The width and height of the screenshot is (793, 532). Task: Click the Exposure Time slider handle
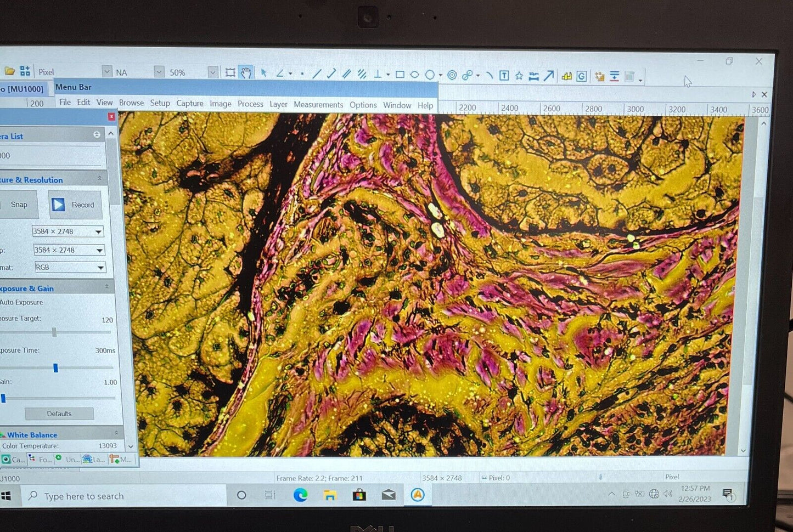pyautogui.click(x=55, y=368)
